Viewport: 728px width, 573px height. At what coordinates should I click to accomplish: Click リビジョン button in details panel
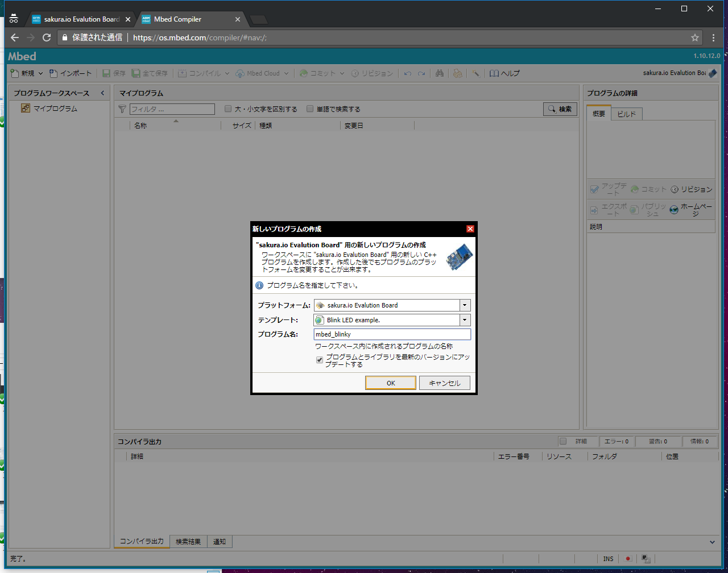click(x=691, y=189)
